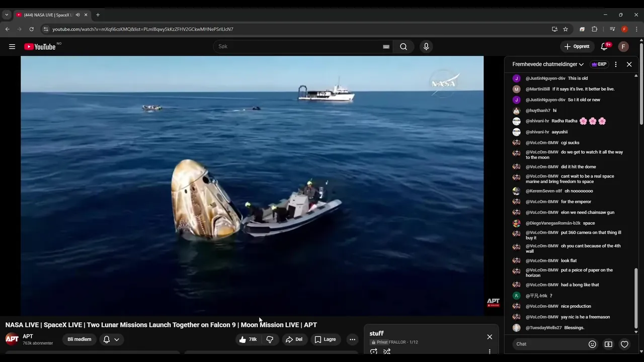Open the 'Opprett' create menu

[577, 47]
